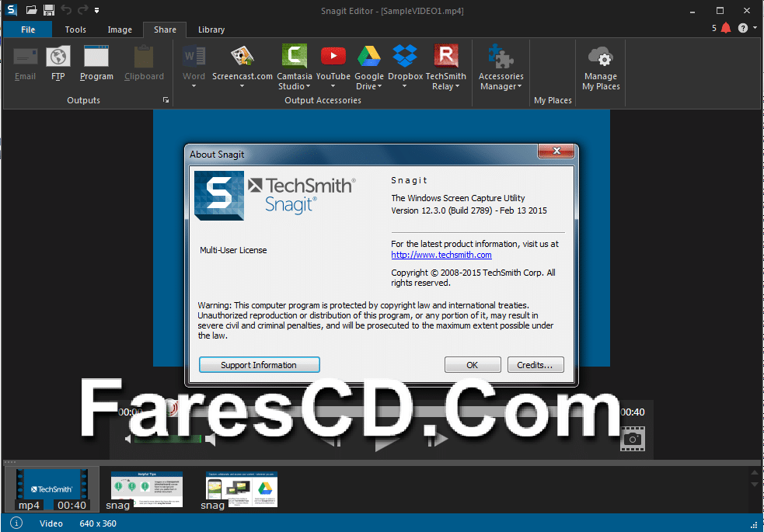Expand the Accessories Manager dropdown arrow
Screen dimensions: 764x532
(x=519, y=86)
